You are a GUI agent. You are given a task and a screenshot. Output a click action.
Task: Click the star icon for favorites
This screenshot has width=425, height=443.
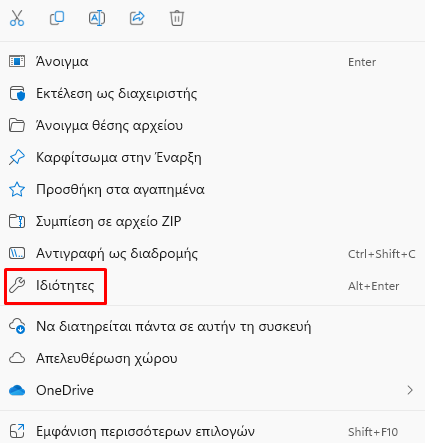point(17,190)
